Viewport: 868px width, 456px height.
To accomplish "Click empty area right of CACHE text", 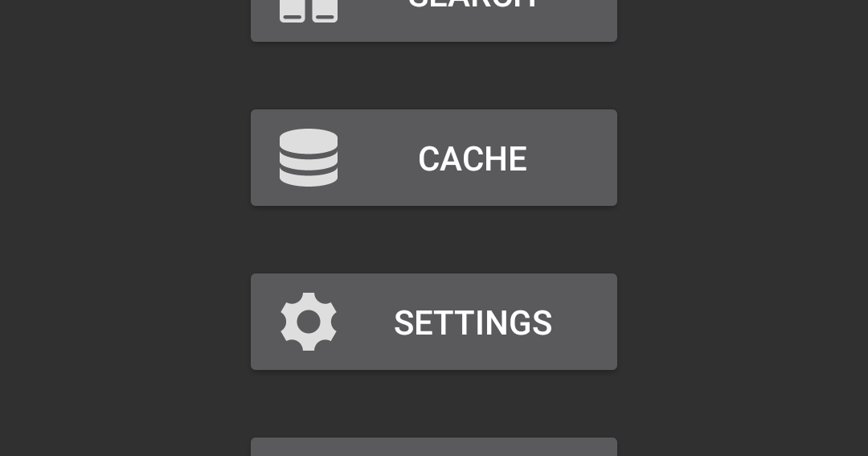I will pyautogui.click(x=572, y=158).
